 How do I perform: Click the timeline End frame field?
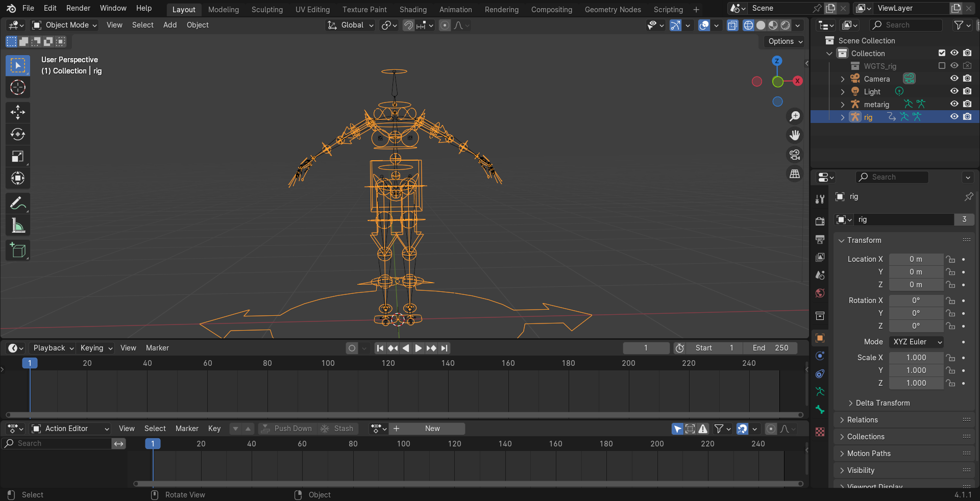771,348
